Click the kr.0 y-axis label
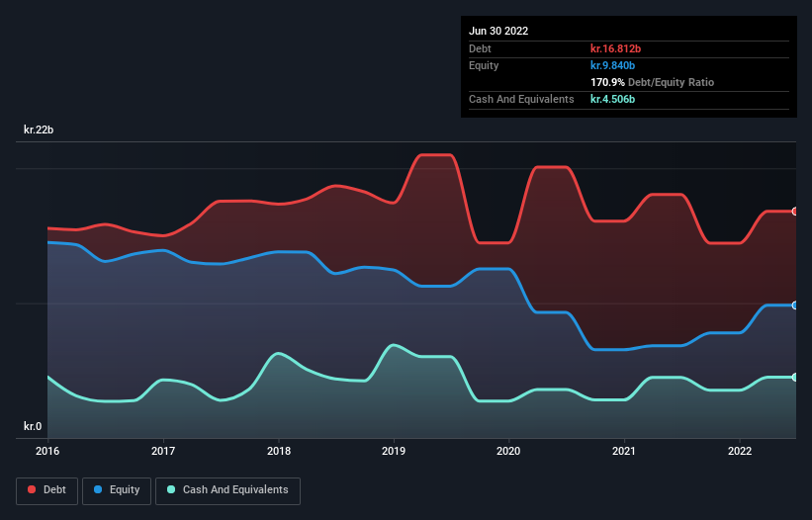Image resolution: width=812 pixels, height=520 pixels. pos(33,426)
